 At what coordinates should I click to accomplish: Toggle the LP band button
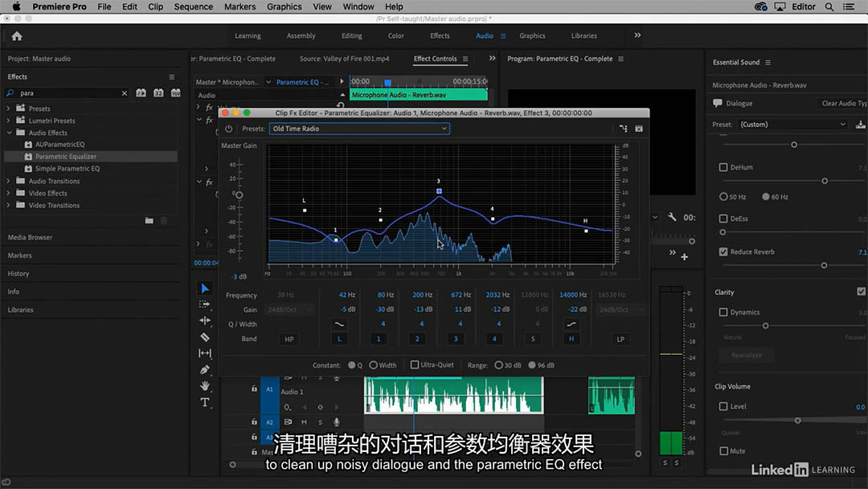[620, 339]
